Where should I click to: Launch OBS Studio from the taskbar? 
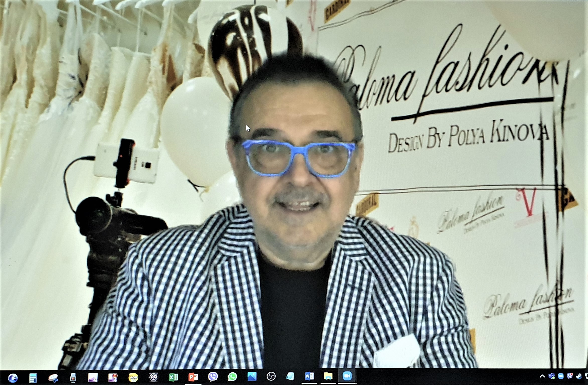tap(271, 376)
